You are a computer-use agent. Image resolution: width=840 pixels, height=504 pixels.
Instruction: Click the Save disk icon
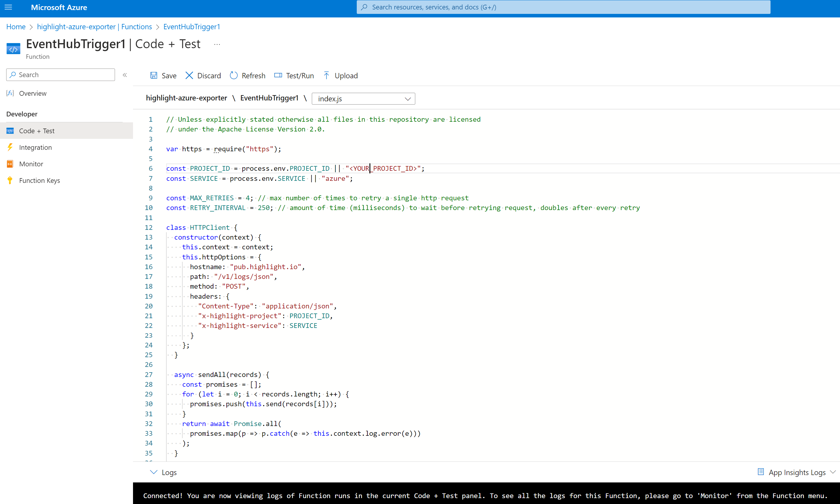coord(153,75)
